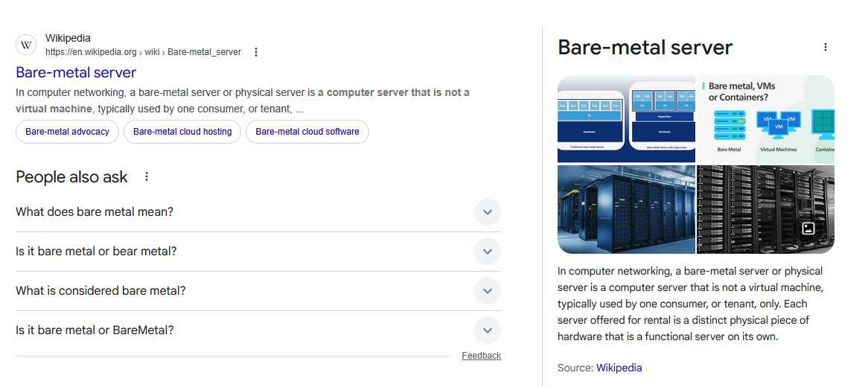Click the Bare-metal cloud software chip
Viewport: 868px width, 387px height.
pyautogui.click(x=307, y=132)
